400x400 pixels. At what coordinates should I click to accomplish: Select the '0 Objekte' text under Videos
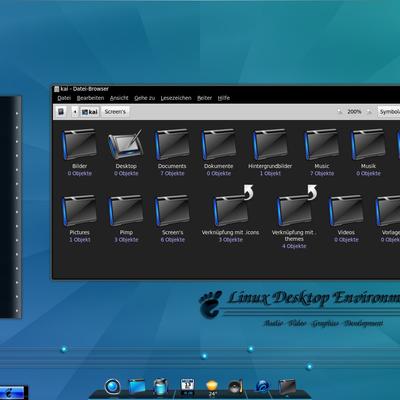click(346, 240)
